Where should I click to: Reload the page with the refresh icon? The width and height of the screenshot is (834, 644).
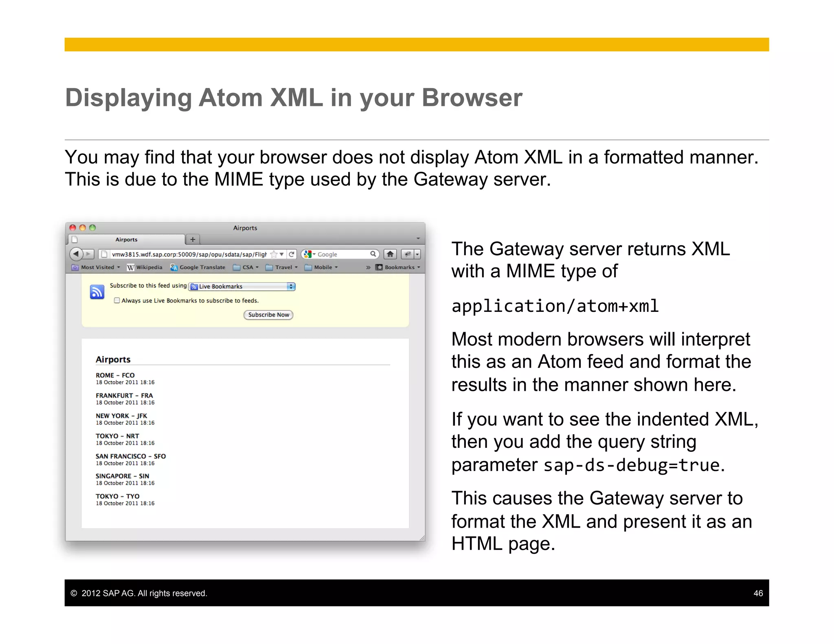tap(292, 254)
